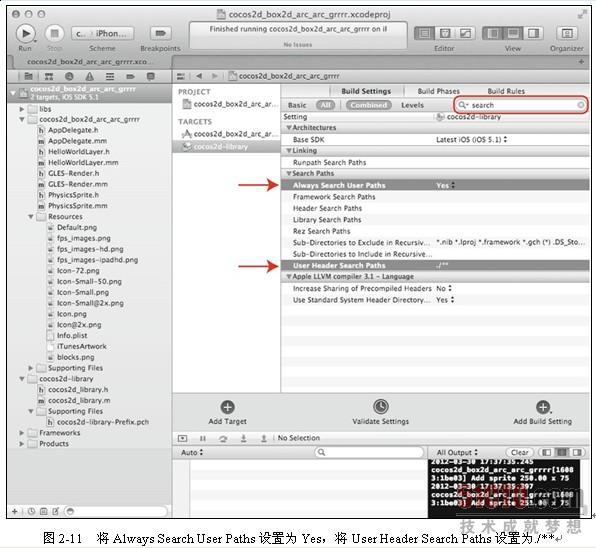Click the debug area hide toggle icon
Viewport: 596px width, 548px height.
(x=182, y=439)
